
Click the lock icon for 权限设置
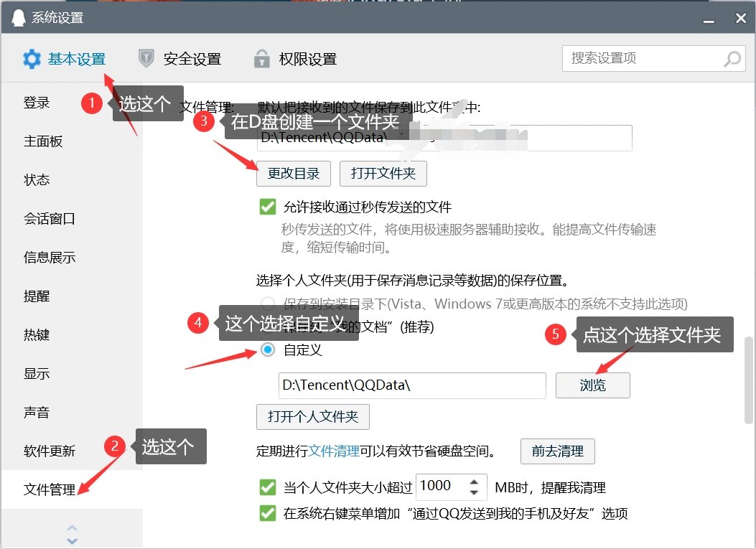click(261, 59)
